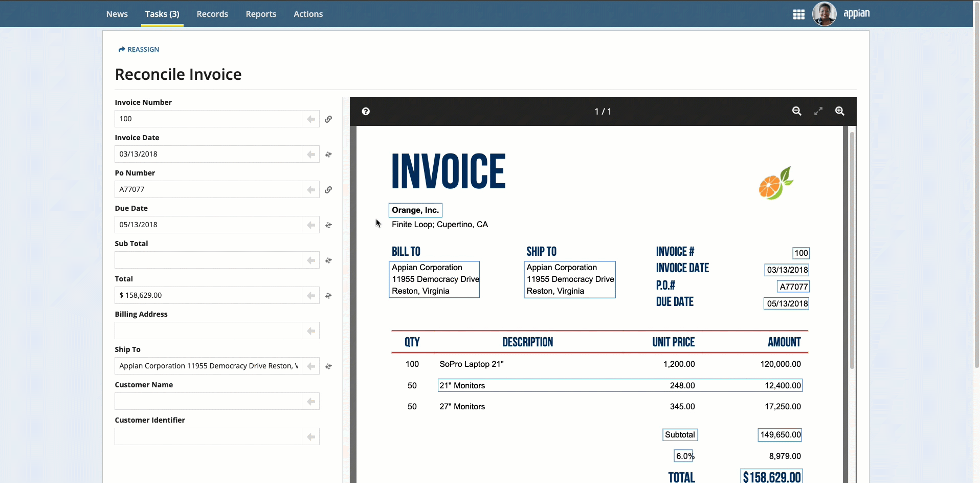Screen dimensions: 980x483
Task: Click the sparkle icon next to Sub Total
Action: (x=328, y=260)
